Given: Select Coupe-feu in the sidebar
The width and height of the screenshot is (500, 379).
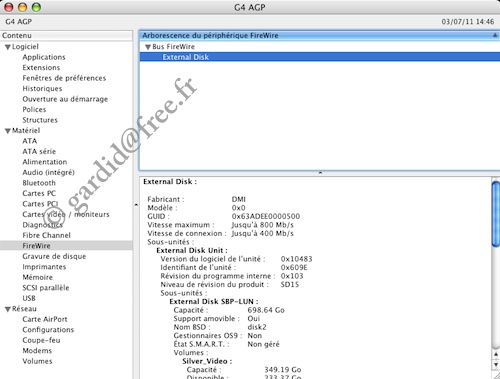Looking at the screenshot, I should [x=41, y=340].
